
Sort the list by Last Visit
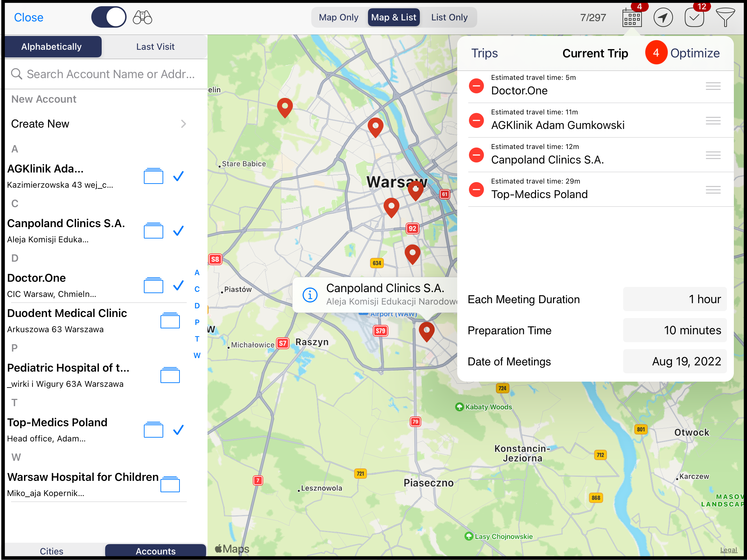155,47
